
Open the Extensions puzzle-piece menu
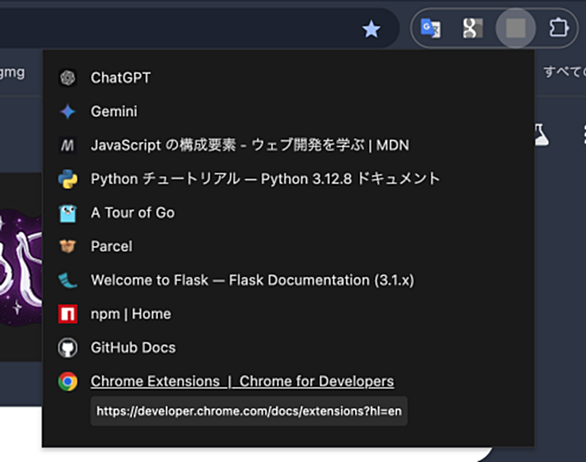(x=559, y=28)
